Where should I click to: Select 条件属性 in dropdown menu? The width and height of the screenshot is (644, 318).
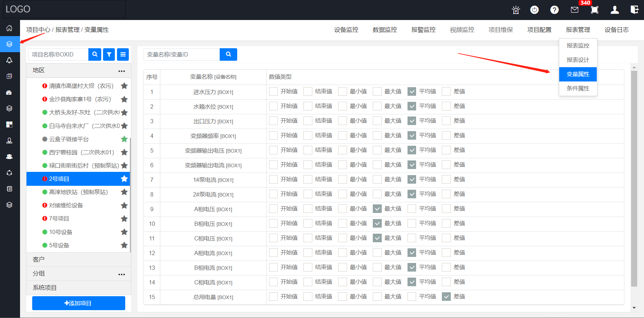578,89
